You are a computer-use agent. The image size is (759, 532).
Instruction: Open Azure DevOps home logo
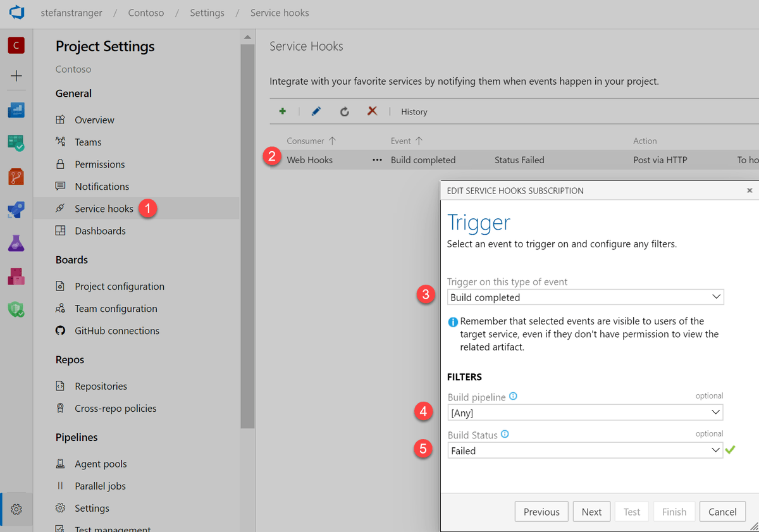pos(16,12)
